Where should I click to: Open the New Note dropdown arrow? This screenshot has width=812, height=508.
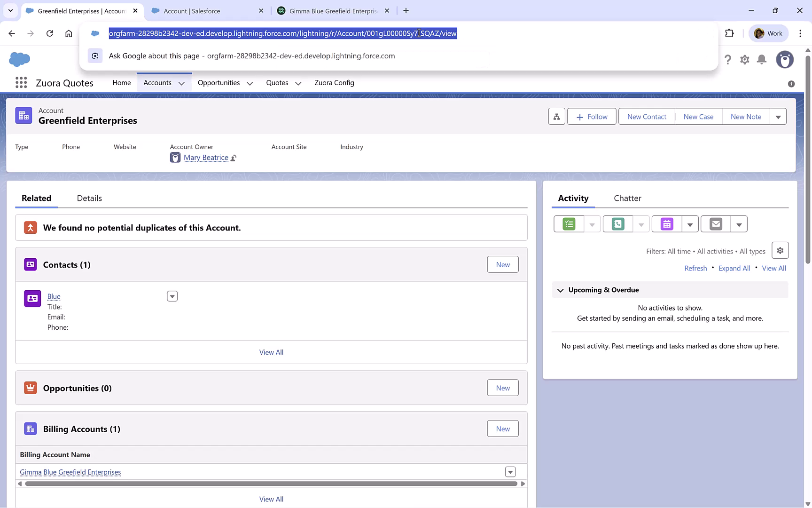tap(779, 116)
